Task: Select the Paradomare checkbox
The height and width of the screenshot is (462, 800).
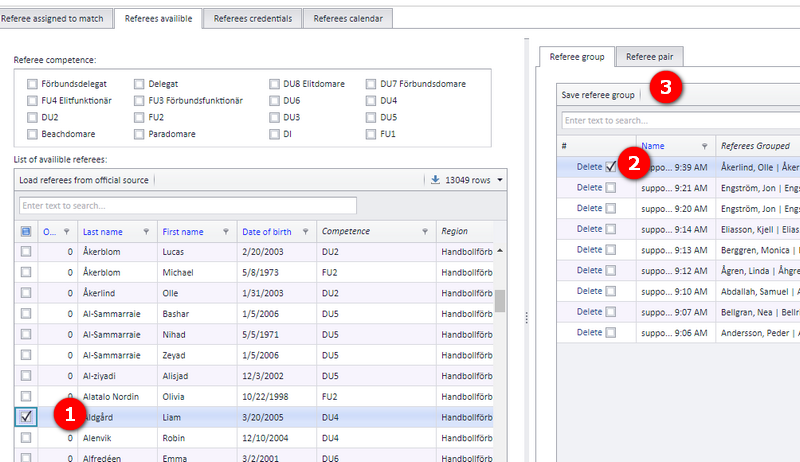Action: [139, 134]
